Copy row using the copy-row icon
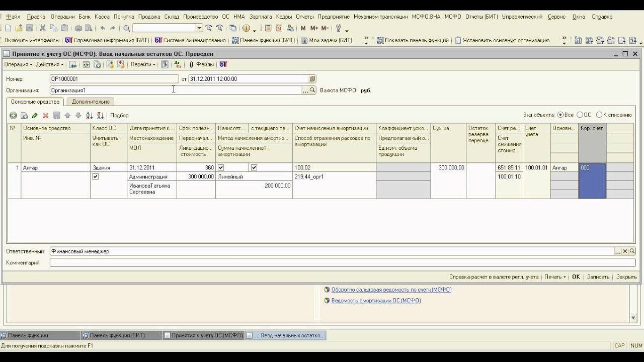 click(x=24, y=116)
